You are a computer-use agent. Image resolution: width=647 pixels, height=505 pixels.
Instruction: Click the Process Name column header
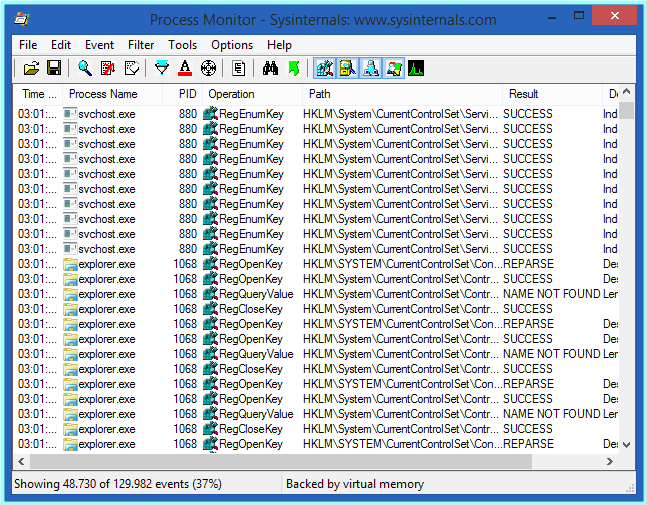tap(112, 94)
